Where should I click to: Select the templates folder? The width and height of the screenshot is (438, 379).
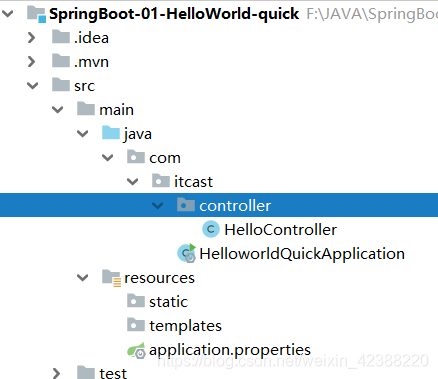click(x=174, y=326)
